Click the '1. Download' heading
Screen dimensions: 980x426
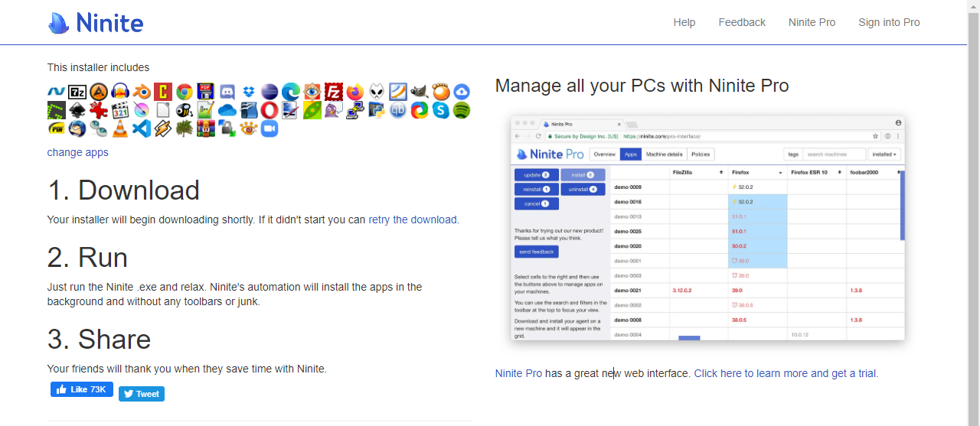(x=123, y=190)
